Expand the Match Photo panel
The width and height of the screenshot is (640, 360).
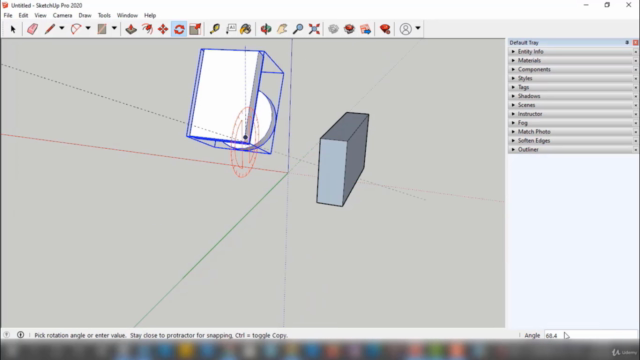click(x=573, y=132)
